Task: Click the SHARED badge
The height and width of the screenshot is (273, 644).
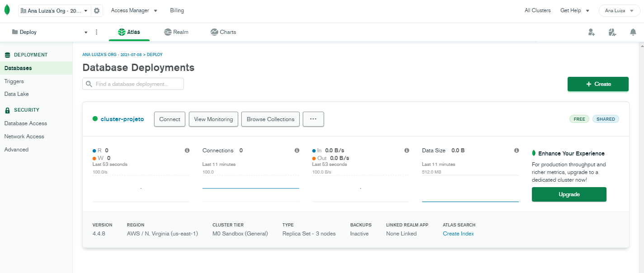Action: [x=606, y=119]
